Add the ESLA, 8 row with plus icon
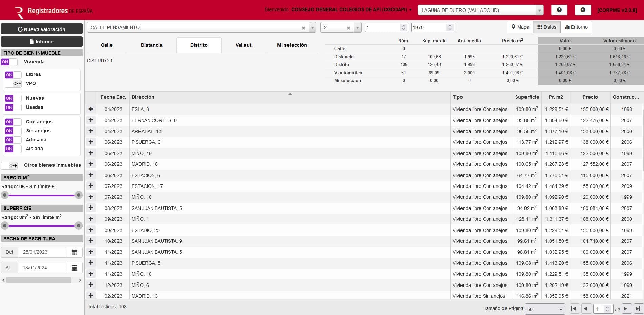 91,109
